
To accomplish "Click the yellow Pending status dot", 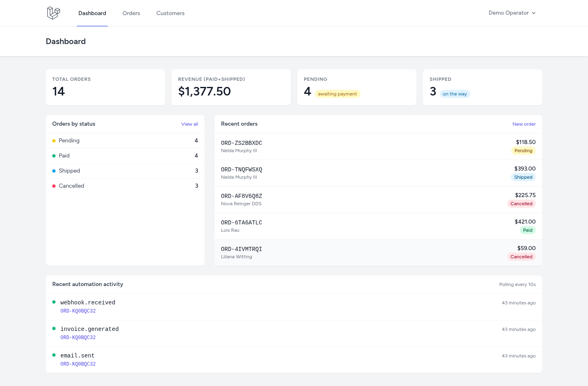I will [x=54, y=141].
